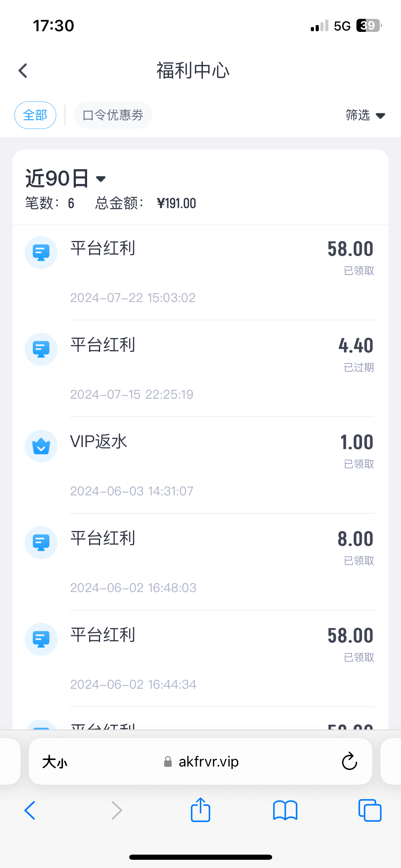Tap the 平台红利 icon dated 2024-07-22
Image resolution: width=401 pixels, height=868 pixels.
41,253
